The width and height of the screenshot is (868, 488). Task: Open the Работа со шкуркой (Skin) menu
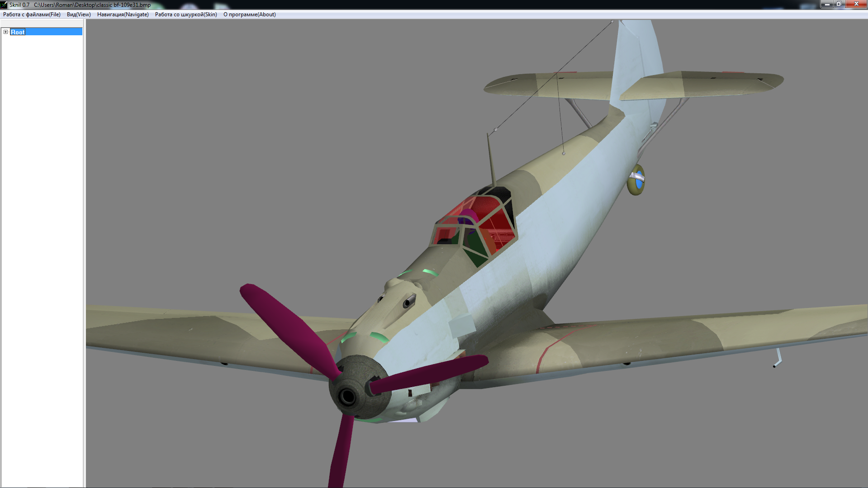186,14
